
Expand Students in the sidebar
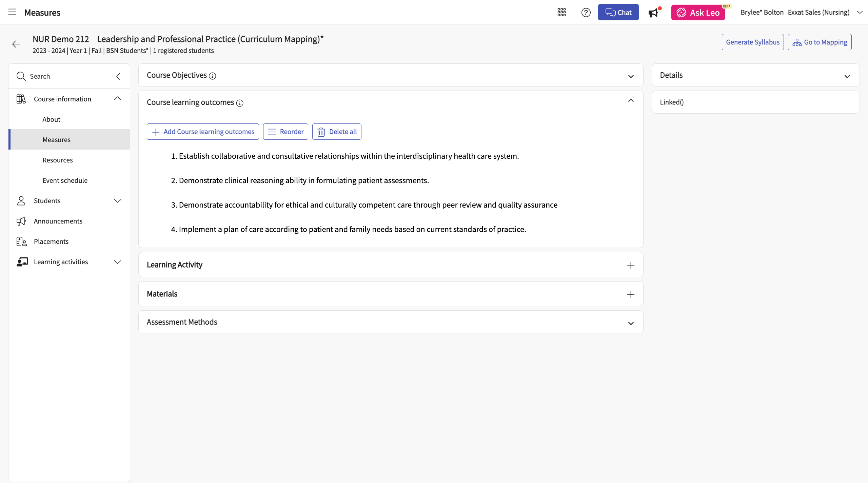click(x=117, y=201)
